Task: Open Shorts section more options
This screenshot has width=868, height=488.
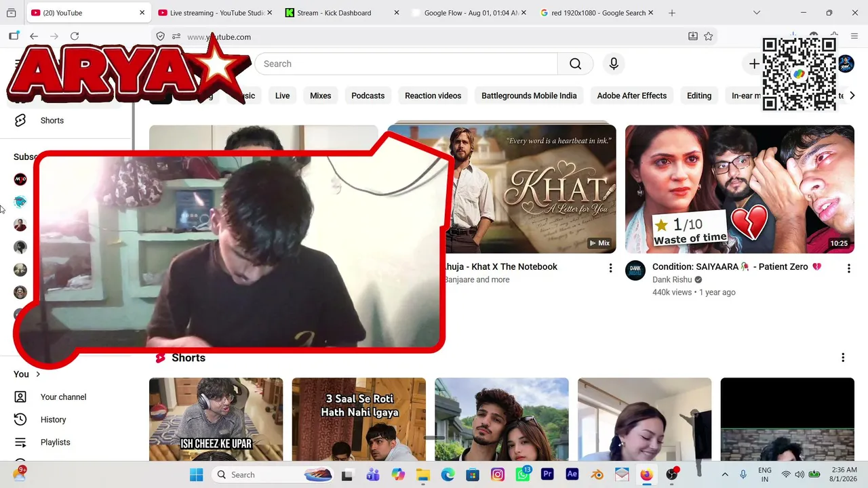Action: click(843, 358)
